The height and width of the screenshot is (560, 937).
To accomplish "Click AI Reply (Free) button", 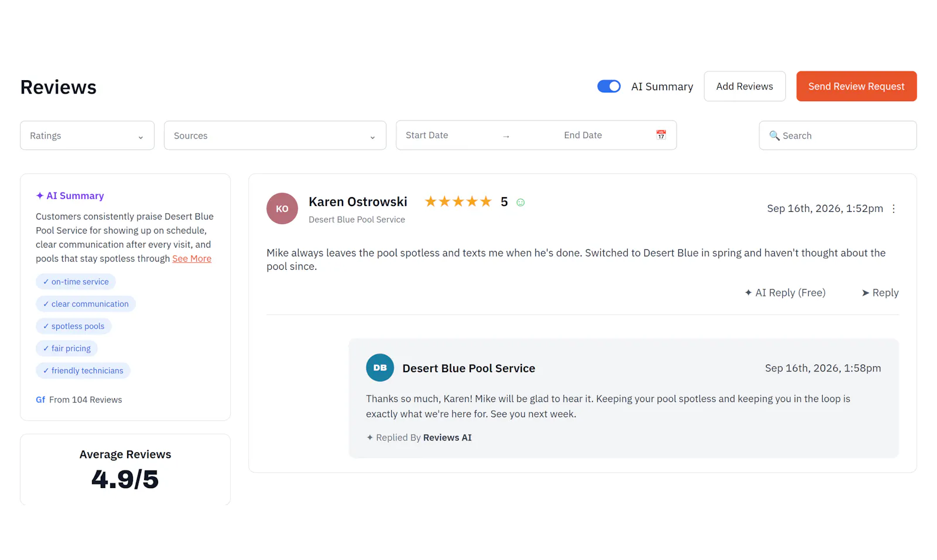I will pyautogui.click(x=785, y=293).
